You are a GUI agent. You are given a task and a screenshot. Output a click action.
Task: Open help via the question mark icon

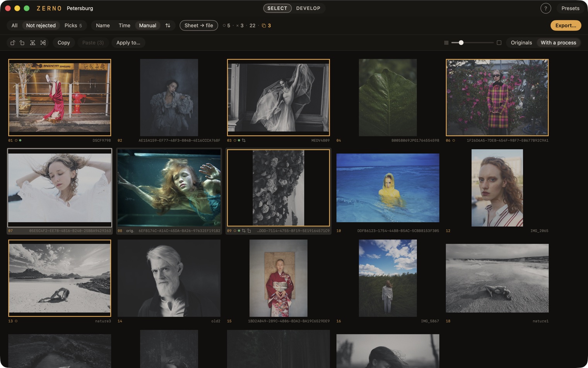pyautogui.click(x=545, y=8)
